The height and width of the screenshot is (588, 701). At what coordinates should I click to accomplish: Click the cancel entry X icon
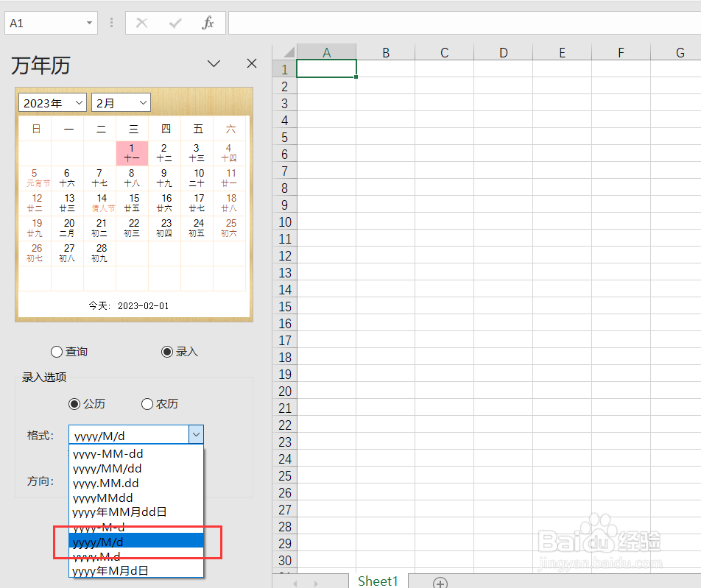point(141,23)
